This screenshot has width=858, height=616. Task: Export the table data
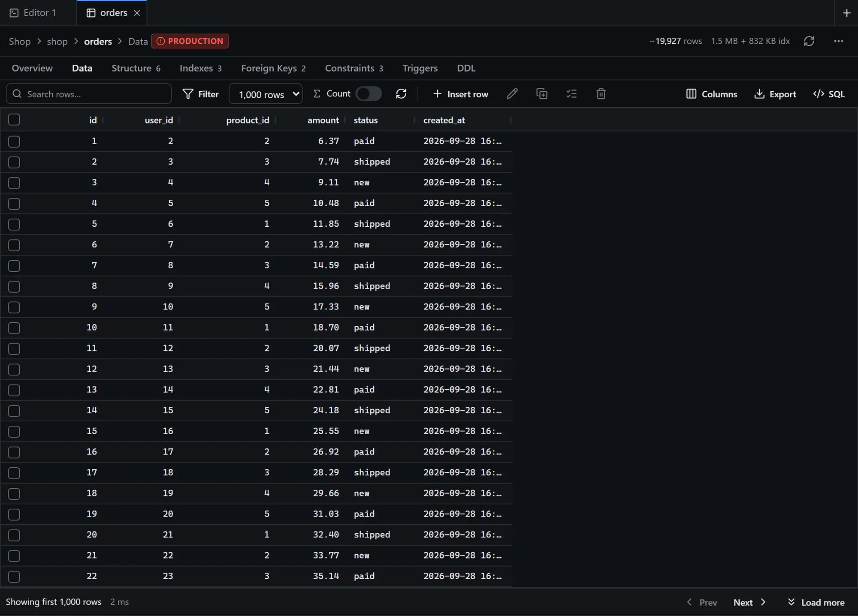click(x=775, y=94)
